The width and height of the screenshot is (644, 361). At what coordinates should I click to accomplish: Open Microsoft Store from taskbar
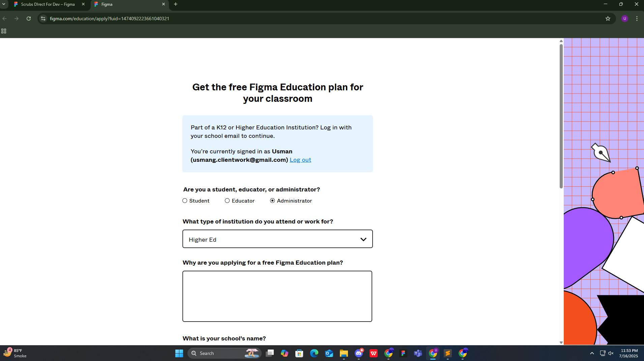tap(299, 353)
